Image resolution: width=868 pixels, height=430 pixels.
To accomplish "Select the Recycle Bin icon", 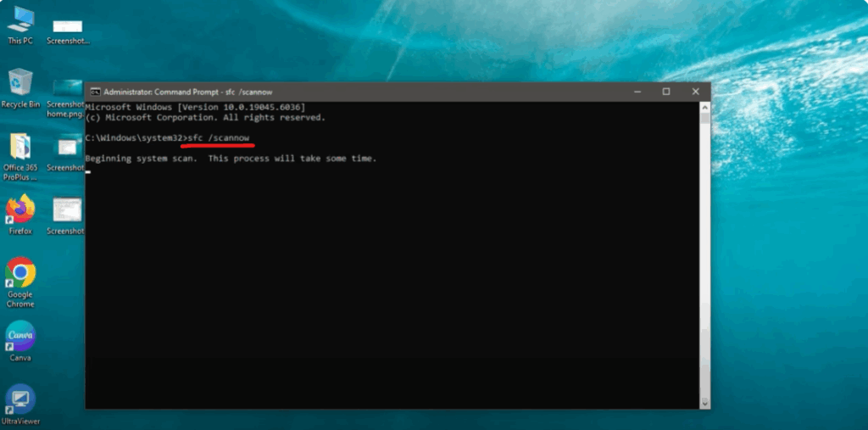I will click(20, 87).
